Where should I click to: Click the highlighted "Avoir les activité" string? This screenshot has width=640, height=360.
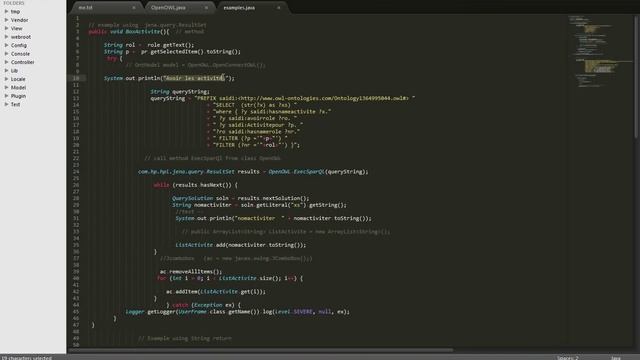pos(194,78)
